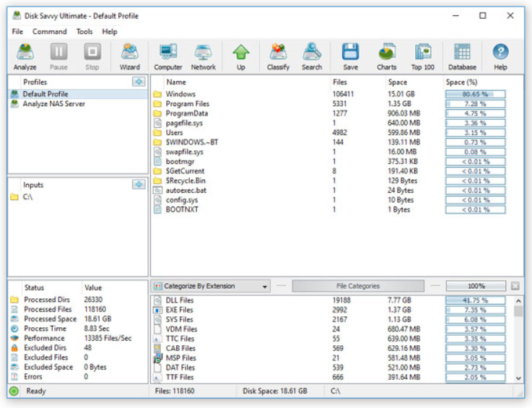Click the Stop toolbar icon
Screen dimensions: 532x408
click(x=92, y=56)
